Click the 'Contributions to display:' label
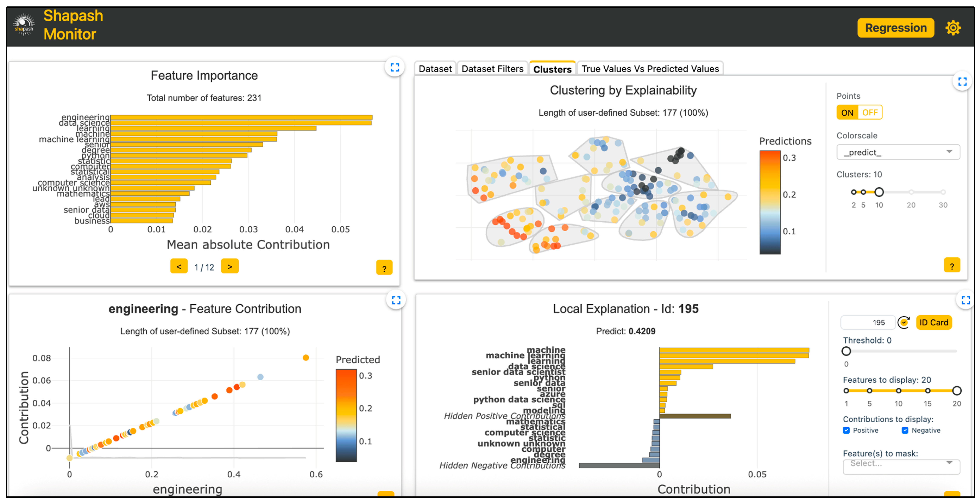 tap(888, 419)
